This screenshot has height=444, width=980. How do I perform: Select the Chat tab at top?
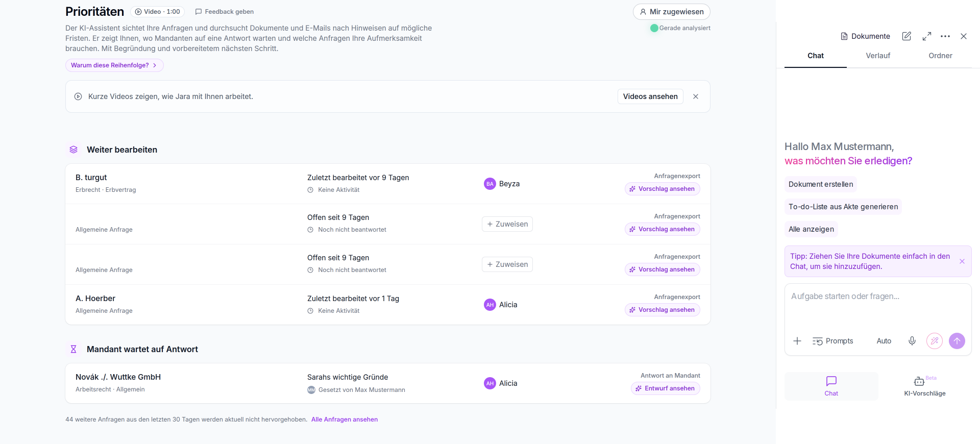tap(816, 56)
